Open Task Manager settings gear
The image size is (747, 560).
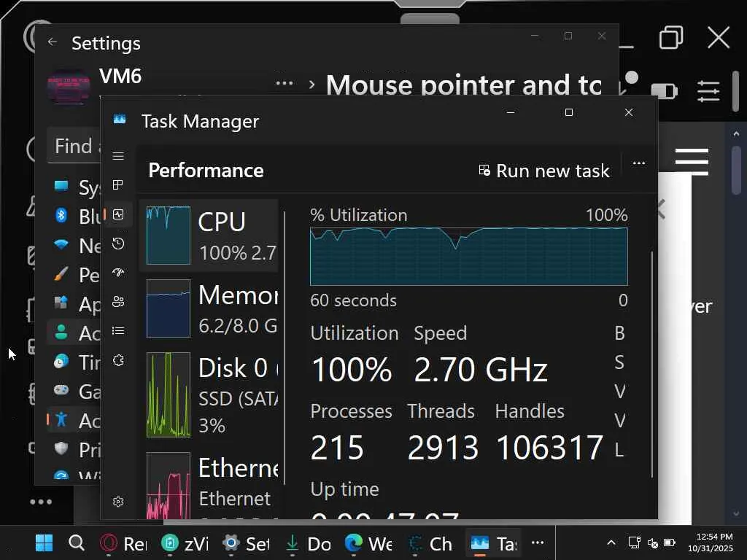(118, 502)
